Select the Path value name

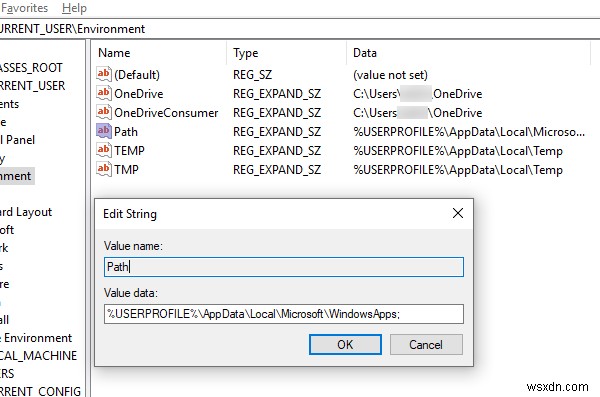click(126, 132)
